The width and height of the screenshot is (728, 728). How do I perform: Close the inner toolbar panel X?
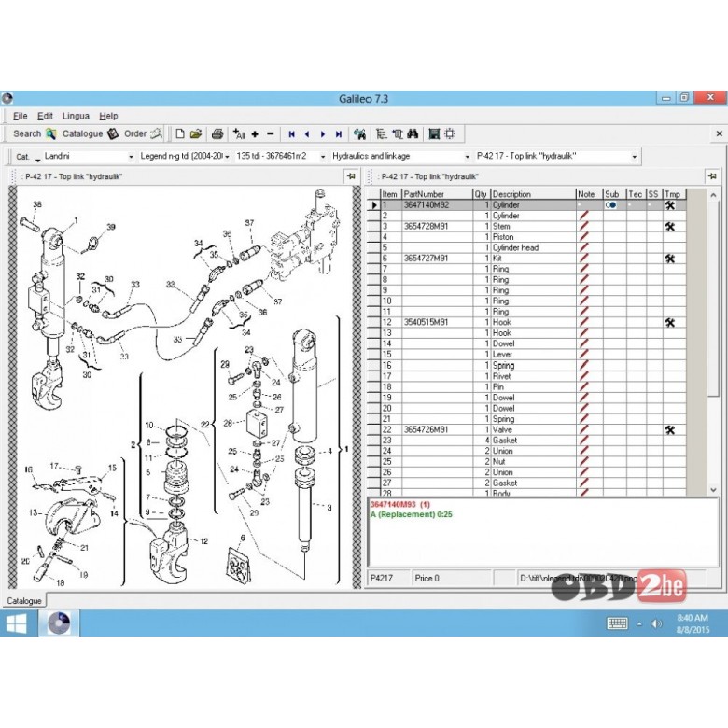tap(720, 133)
